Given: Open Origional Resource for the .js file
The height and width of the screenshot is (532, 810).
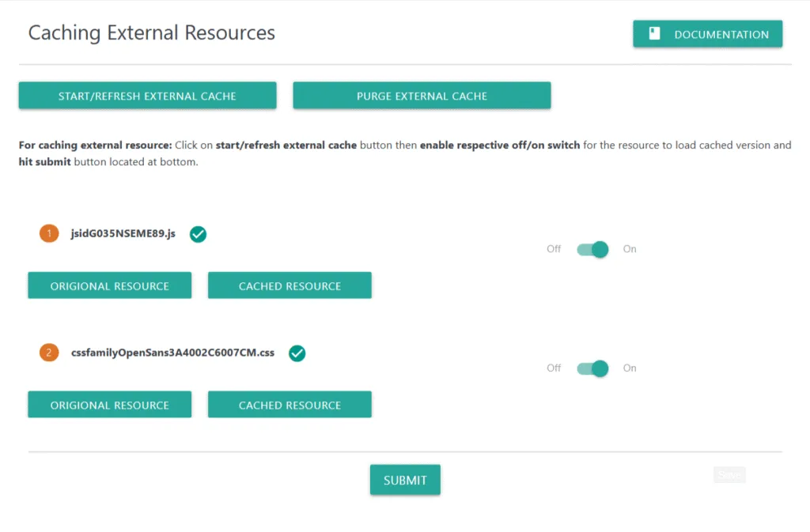Looking at the screenshot, I should 109,286.
